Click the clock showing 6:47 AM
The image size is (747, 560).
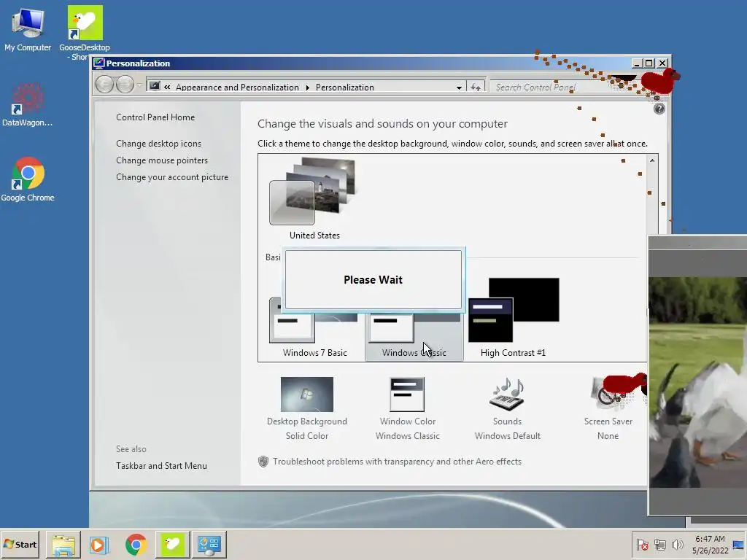pos(710,545)
